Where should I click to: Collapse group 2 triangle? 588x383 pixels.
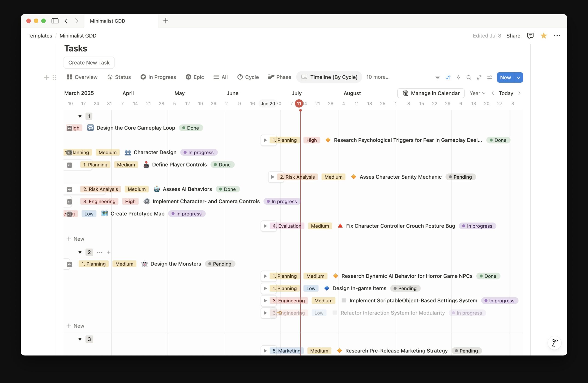[x=80, y=252]
